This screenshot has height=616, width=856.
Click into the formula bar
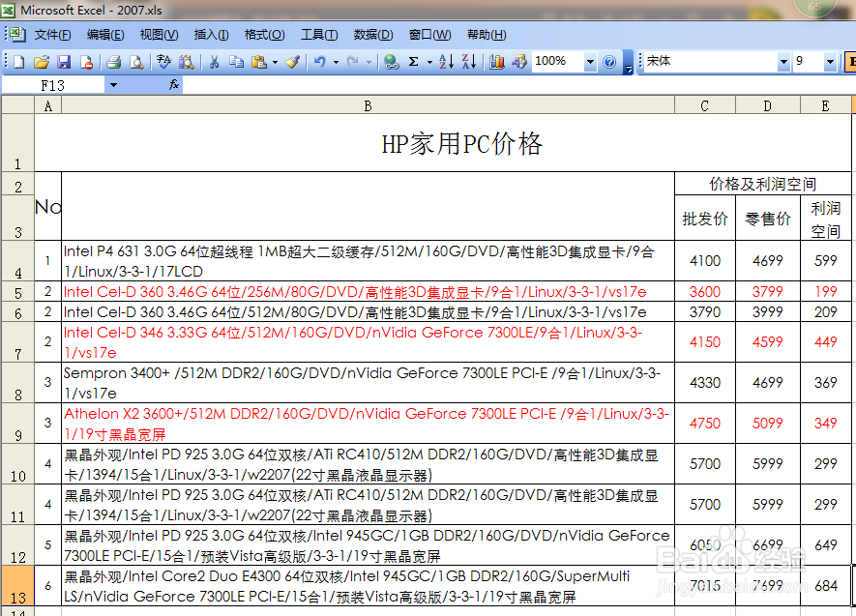pos(518,85)
